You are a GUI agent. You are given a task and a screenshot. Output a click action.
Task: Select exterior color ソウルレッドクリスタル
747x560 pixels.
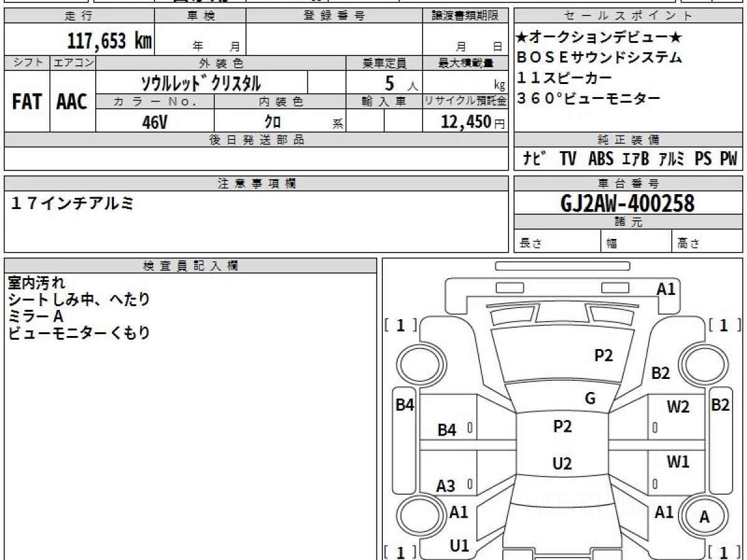click(x=201, y=83)
